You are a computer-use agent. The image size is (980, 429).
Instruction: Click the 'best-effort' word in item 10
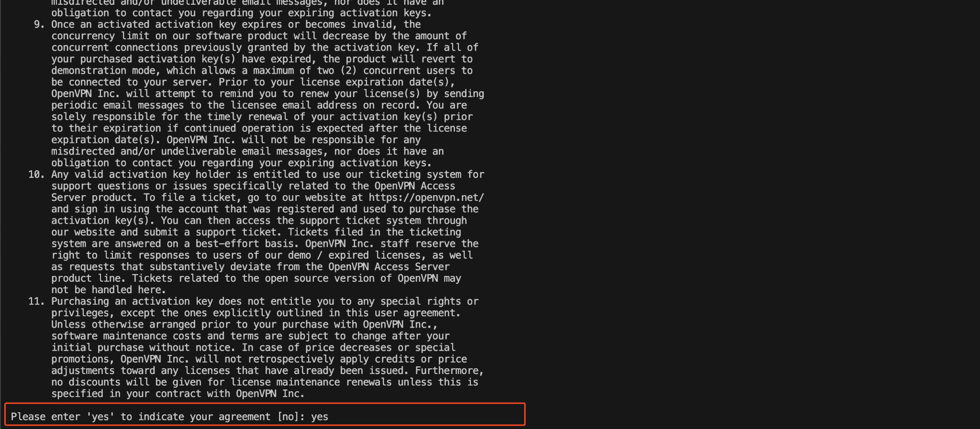[227, 243]
